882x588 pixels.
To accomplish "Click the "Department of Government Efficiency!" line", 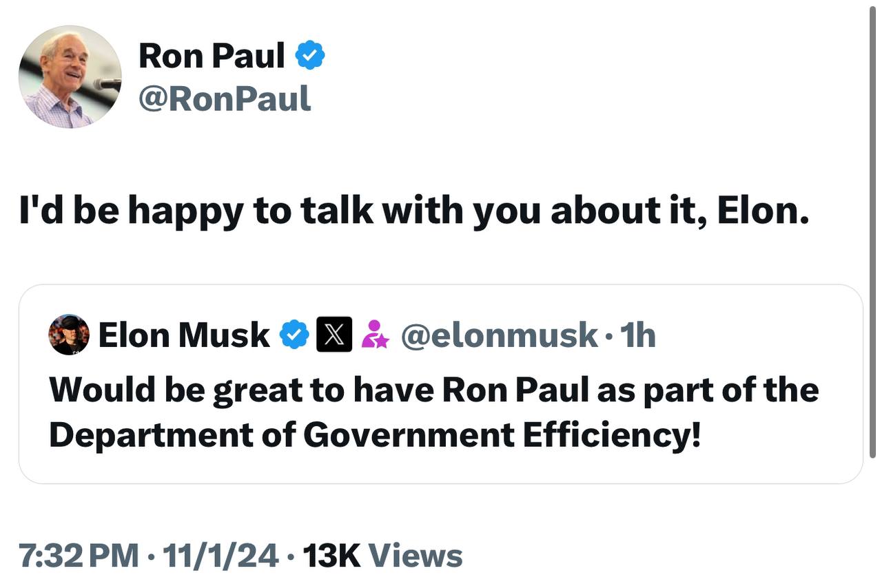I will pyautogui.click(x=374, y=434).
